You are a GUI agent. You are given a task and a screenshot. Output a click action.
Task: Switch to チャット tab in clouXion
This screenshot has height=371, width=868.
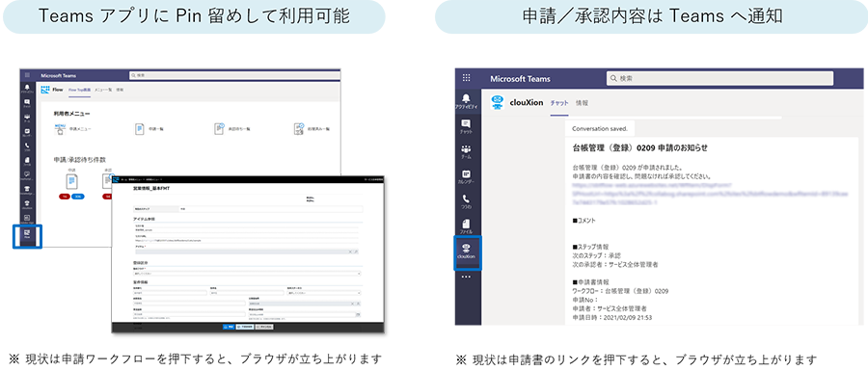click(x=559, y=103)
